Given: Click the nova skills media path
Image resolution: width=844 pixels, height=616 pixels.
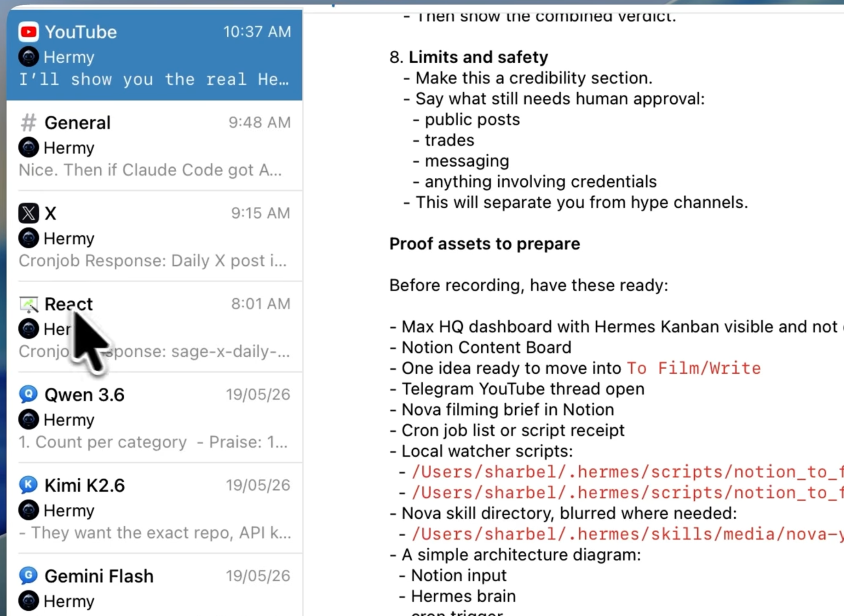Looking at the screenshot, I should pyautogui.click(x=627, y=534).
